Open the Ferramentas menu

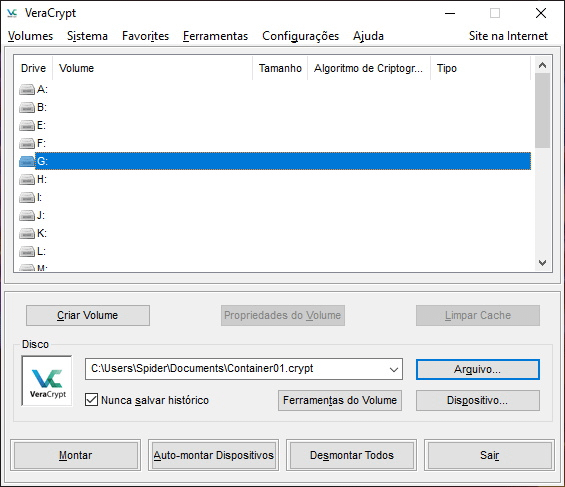(x=215, y=36)
